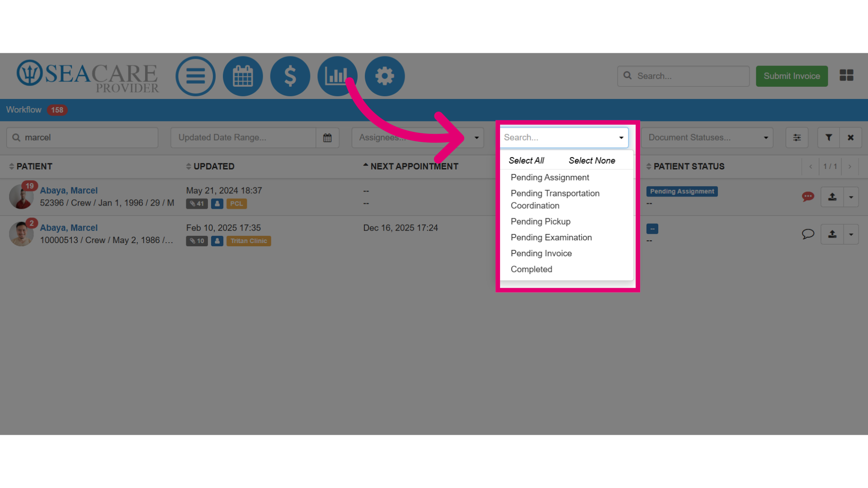Click Marcel Abaya's avatar with badge 19
The image size is (868, 488).
(21, 197)
